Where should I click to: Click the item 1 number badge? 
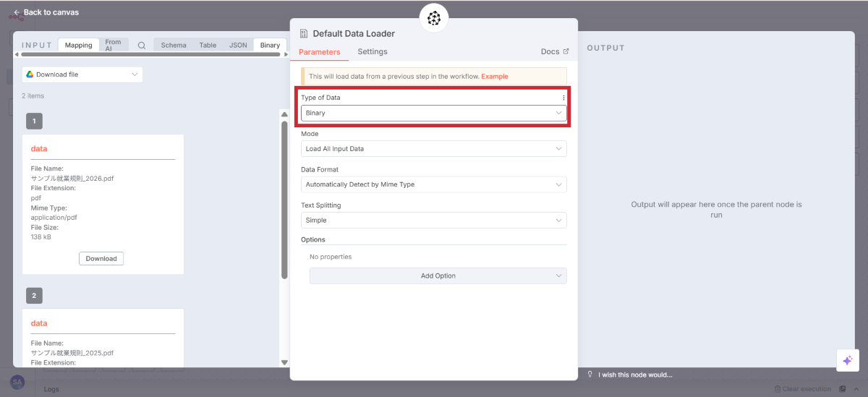pos(34,121)
